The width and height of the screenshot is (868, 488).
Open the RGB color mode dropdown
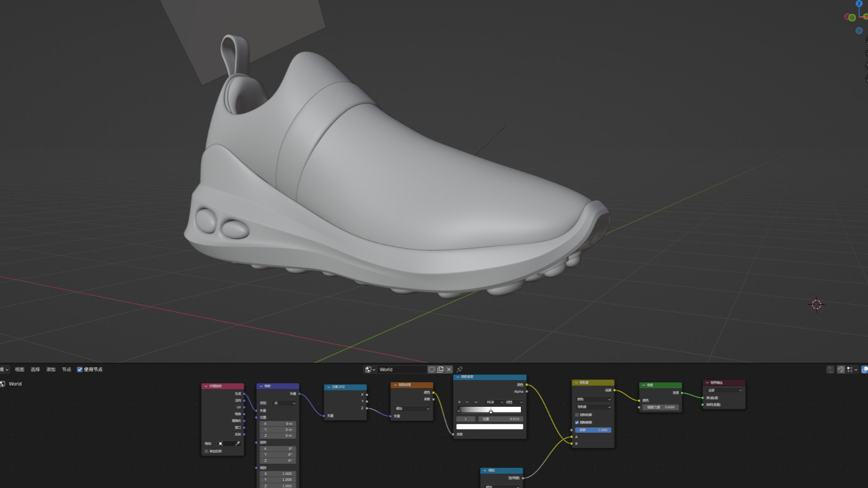[x=494, y=402]
